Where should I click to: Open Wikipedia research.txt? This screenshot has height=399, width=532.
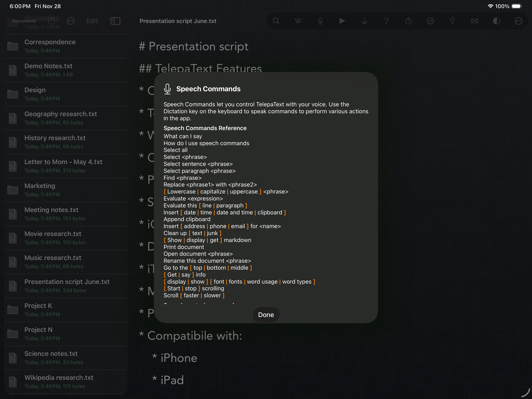tap(66, 382)
